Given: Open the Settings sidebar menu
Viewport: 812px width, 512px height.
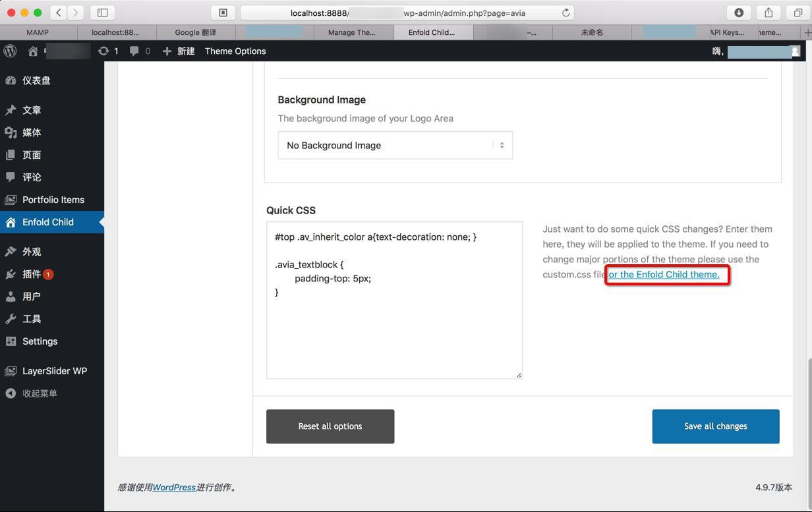Looking at the screenshot, I should click(52, 341).
